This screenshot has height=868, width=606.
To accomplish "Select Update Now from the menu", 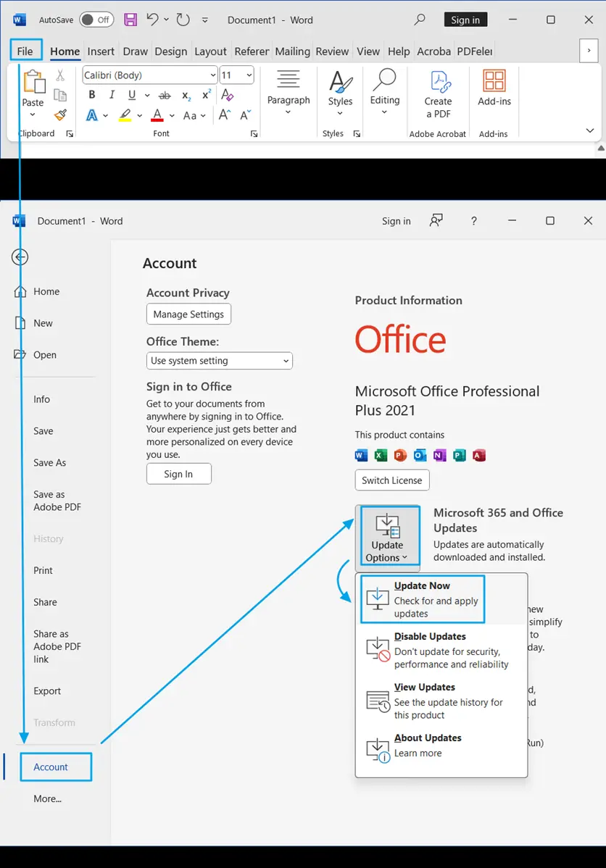I will pos(422,599).
